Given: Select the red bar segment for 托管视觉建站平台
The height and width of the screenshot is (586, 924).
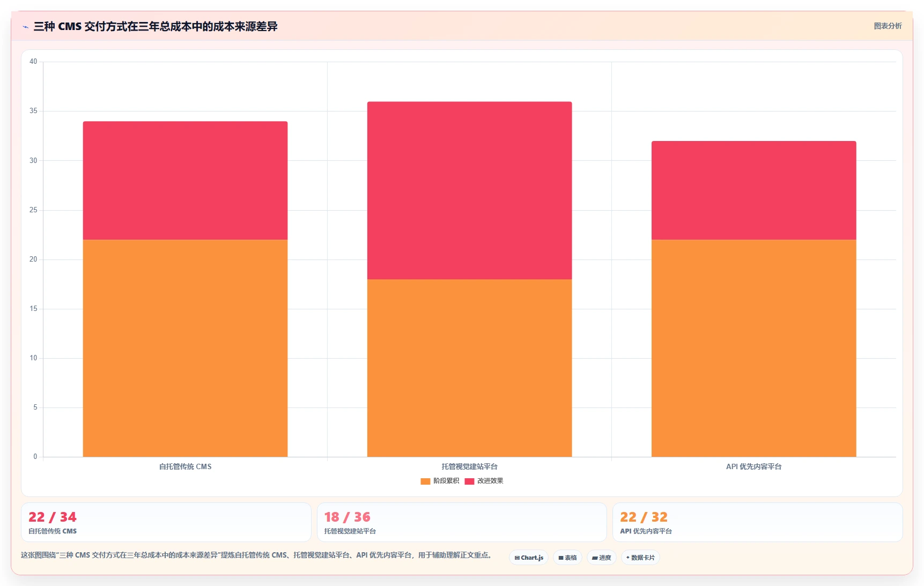Looking at the screenshot, I should (x=469, y=190).
